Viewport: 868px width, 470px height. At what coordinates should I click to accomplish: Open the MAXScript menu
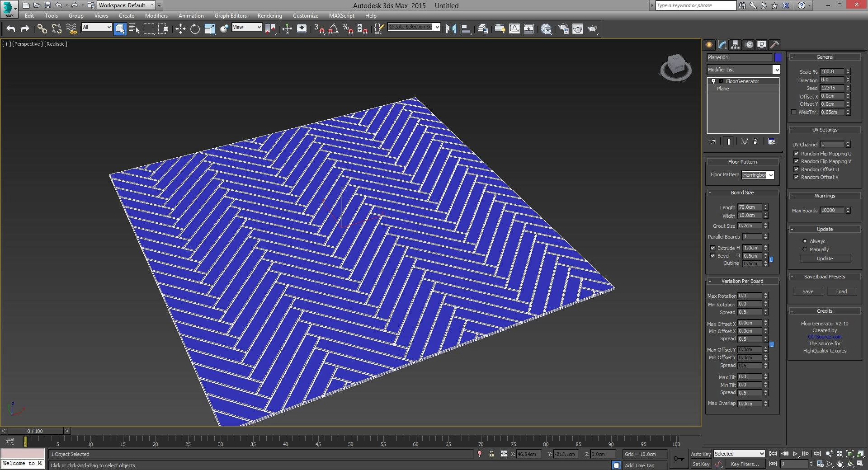[341, 15]
